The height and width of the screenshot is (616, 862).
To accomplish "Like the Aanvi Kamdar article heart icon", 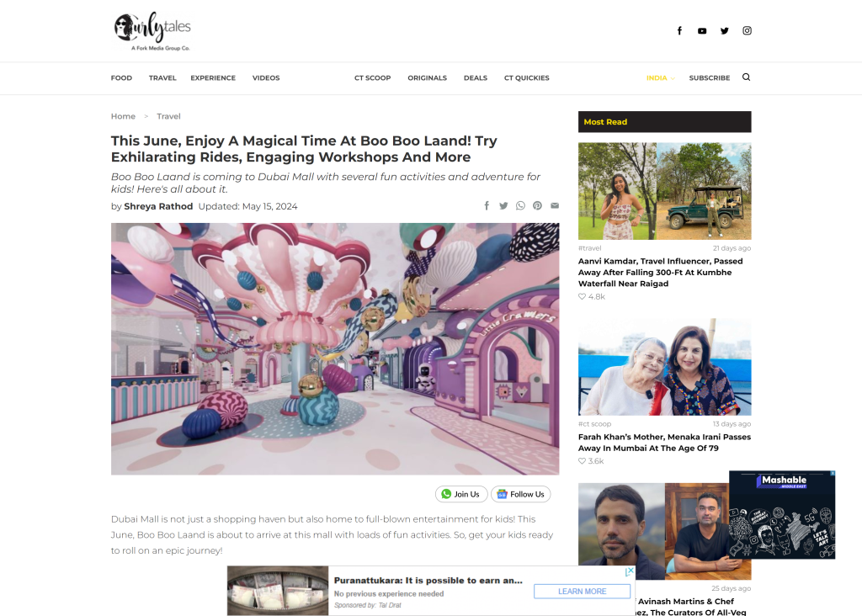I will pos(582,296).
